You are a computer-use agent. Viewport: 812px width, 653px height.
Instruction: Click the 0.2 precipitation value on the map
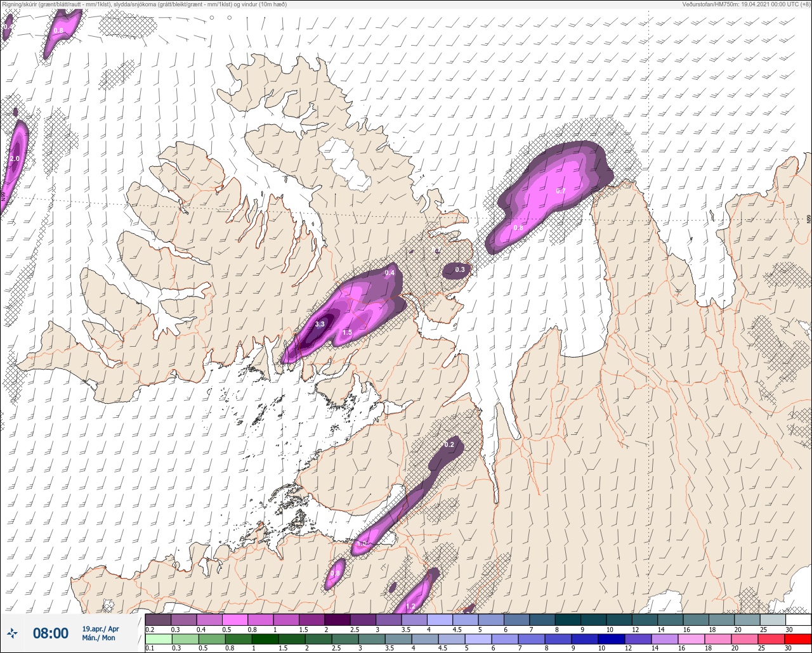click(449, 444)
